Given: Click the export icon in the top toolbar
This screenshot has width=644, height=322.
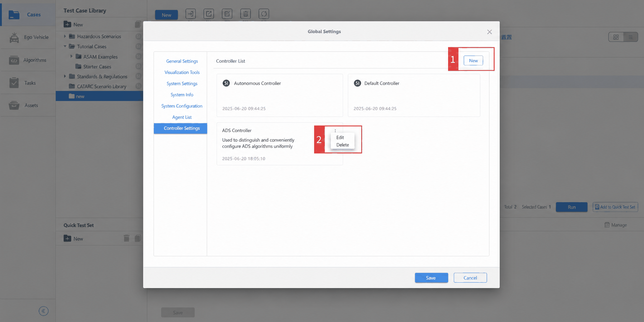Looking at the screenshot, I should [209, 14].
